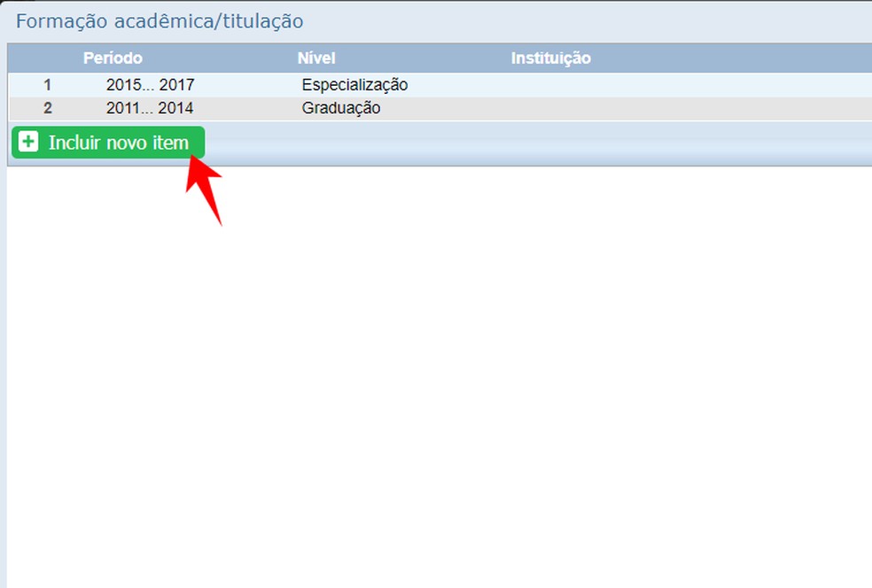Click row number 2
This screenshot has height=588, width=872.
48,108
